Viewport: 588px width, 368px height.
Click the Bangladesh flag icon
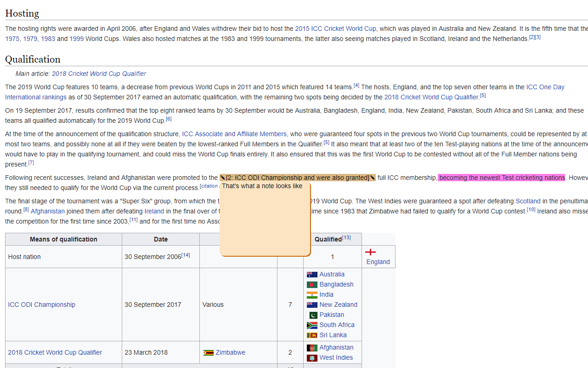(312, 285)
